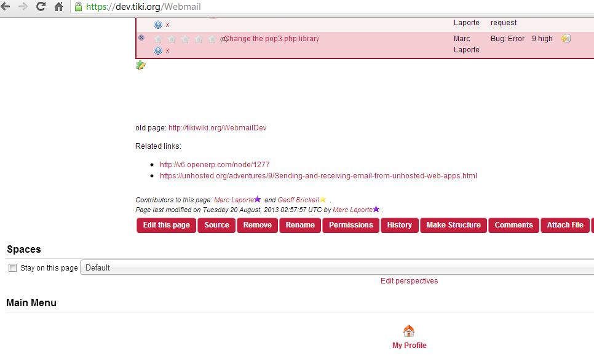Viewport: 594px width, 364px height.
Task: Reload the page with the refresh icon
Action: (x=41, y=6)
